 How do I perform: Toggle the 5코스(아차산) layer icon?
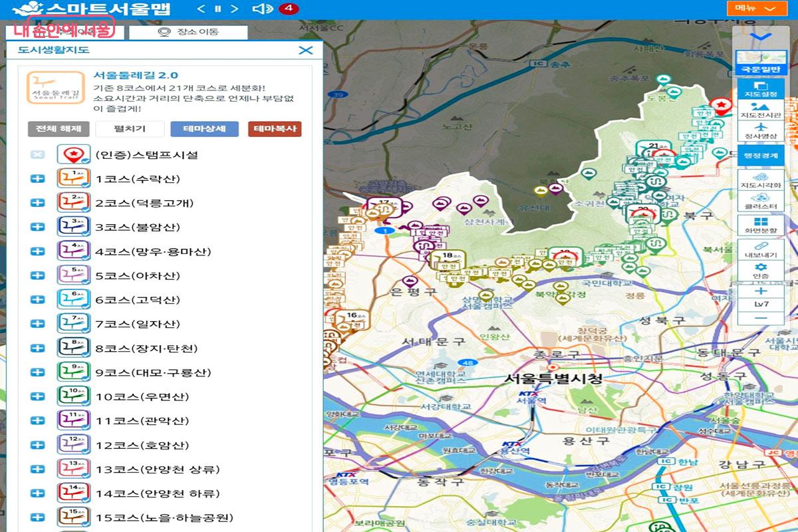pyautogui.click(x=73, y=276)
